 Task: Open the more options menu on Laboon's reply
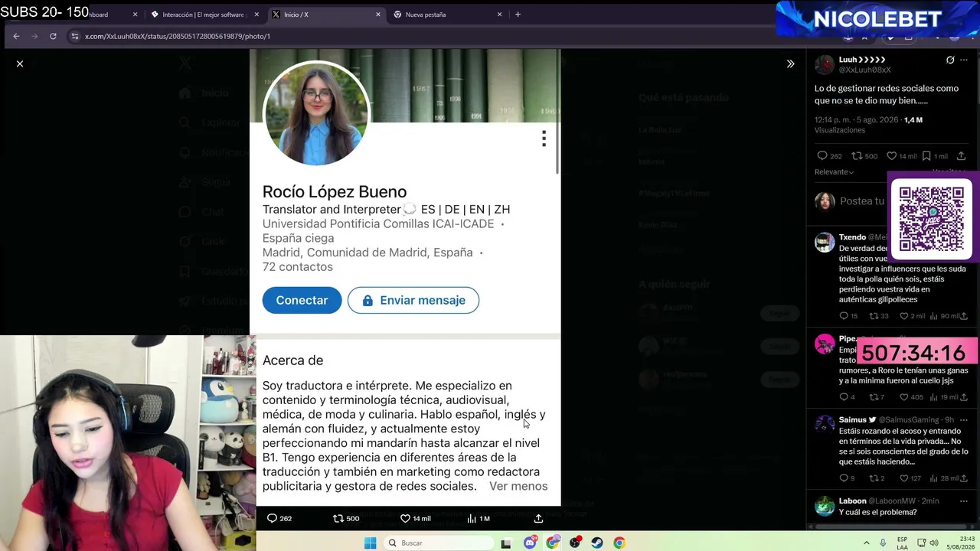(964, 500)
